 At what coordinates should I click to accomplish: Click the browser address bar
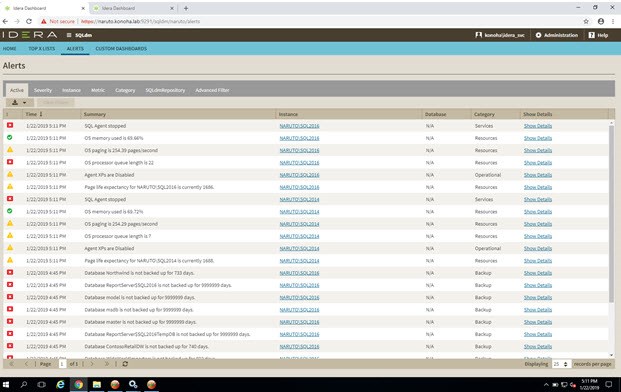tap(309, 21)
